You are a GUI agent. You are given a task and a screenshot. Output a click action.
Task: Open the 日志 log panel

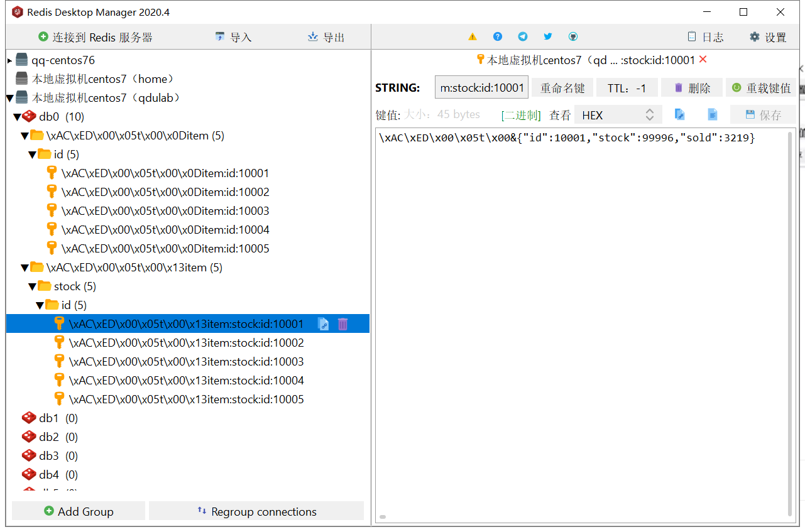pyautogui.click(x=705, y=37)
